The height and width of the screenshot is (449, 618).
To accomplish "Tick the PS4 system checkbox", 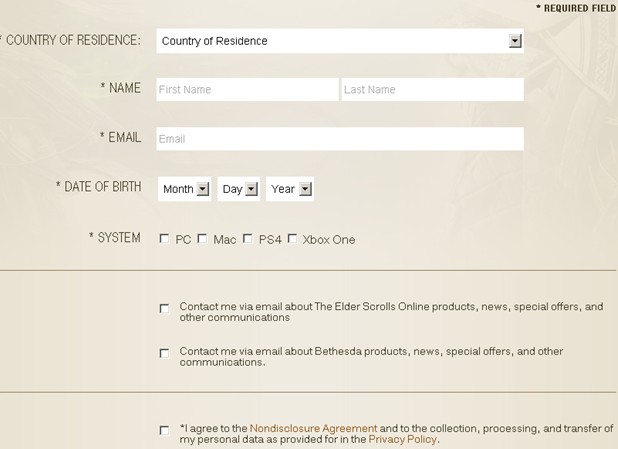I will click(248, 239).
